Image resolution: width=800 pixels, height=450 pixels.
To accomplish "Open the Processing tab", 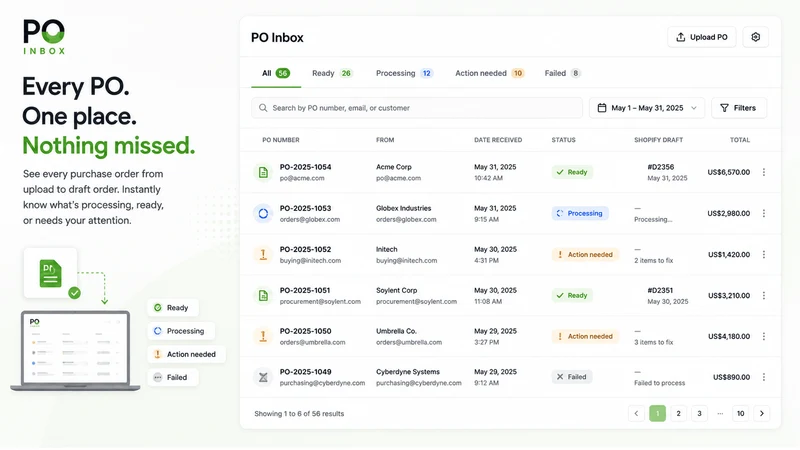I will (x=404, y=73).
